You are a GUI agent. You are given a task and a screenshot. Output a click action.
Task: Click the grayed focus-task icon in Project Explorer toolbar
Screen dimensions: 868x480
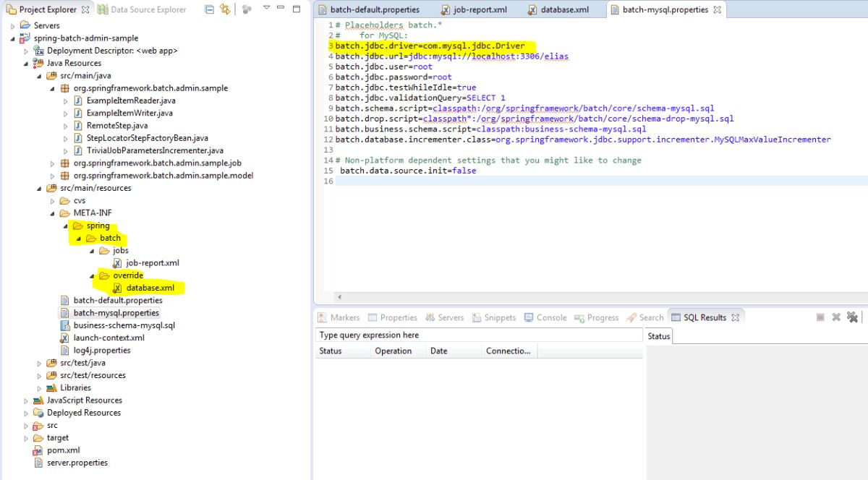pos(247,9)
